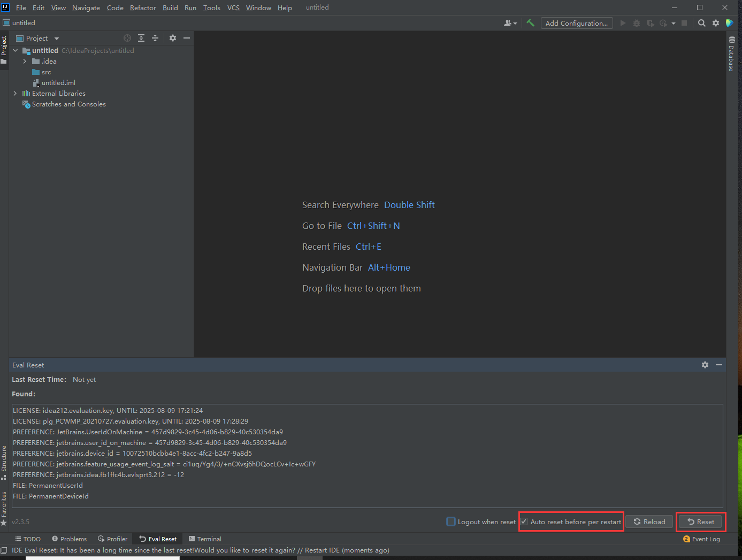Open the File menu
This screenshot has width=742, height=560.
click(21, 7)
